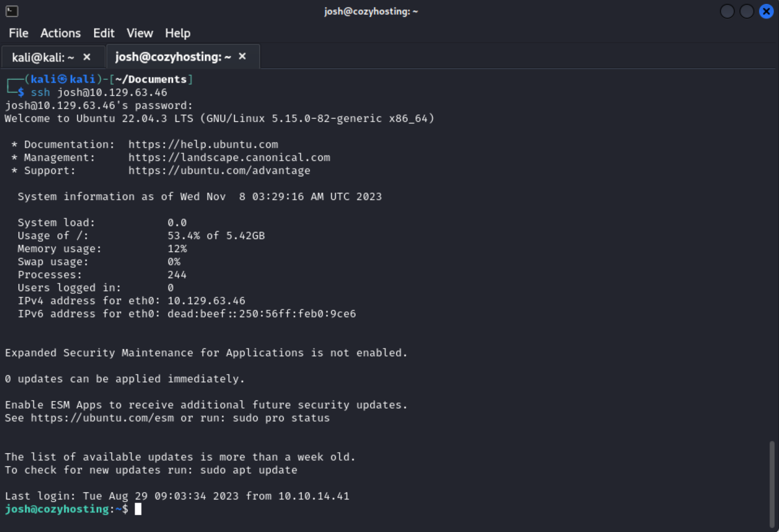Open the Edit menu

coord(103,33)
